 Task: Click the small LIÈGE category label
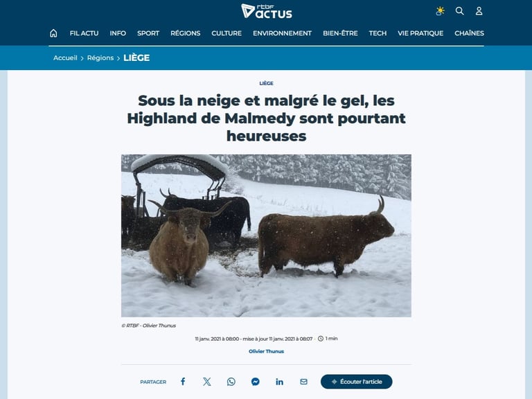[x=266, y=83]
